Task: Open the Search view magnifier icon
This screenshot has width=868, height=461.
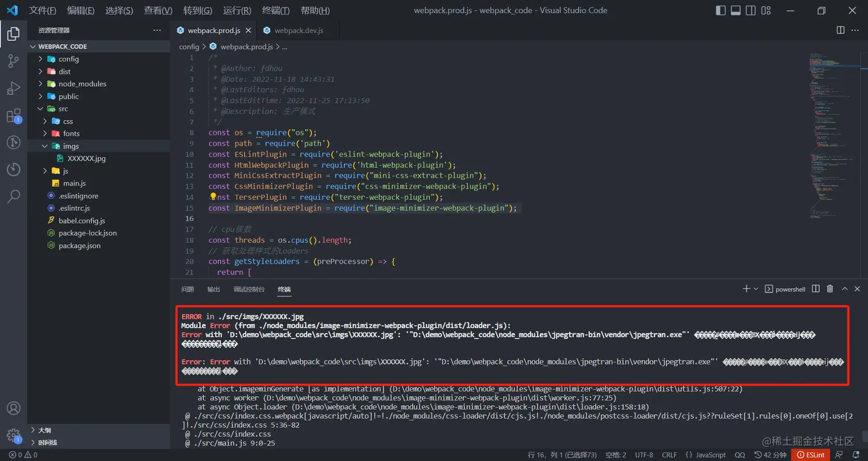Action: (x=13, y=197)
